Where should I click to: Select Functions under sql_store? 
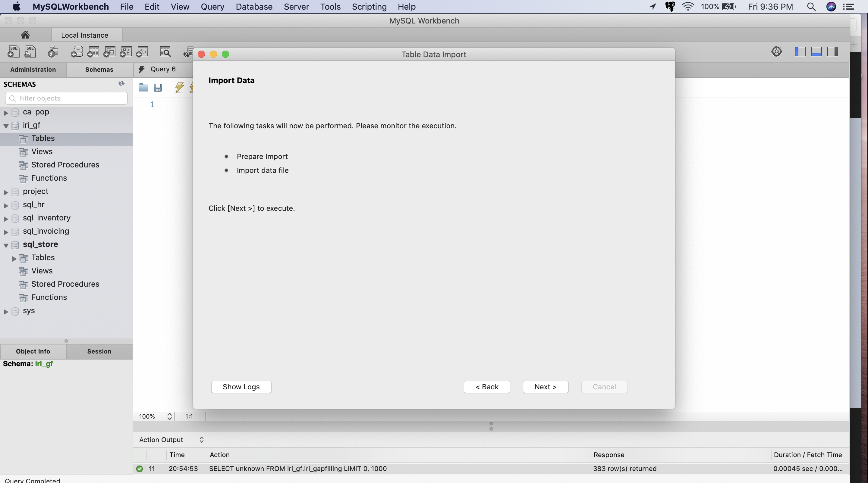[x=49, y=297]
